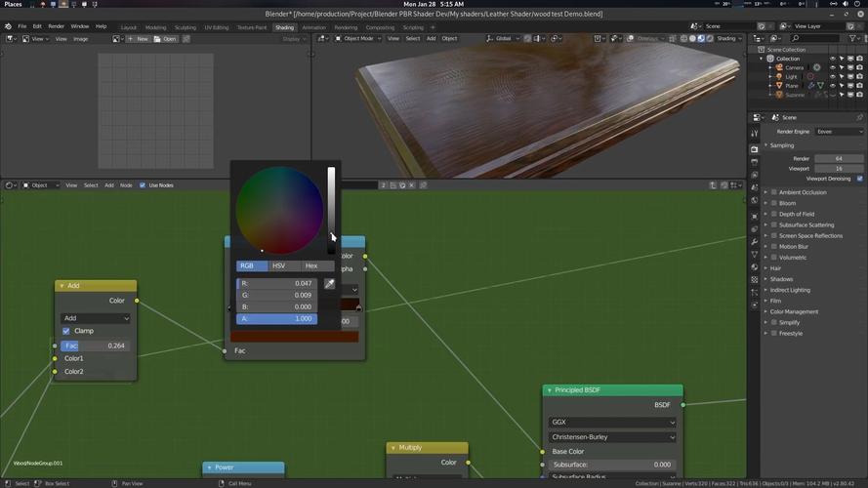Click the unlink material X icon in node header

click(x=411, y=185)
